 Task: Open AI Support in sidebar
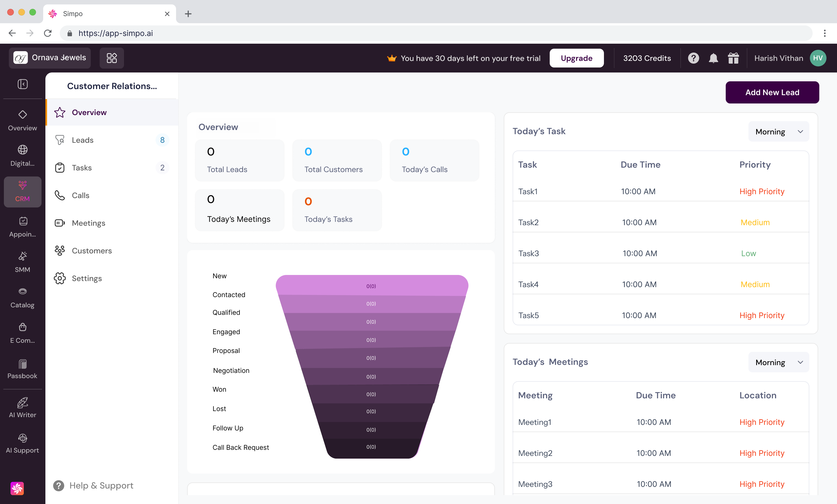pos(22,443)
